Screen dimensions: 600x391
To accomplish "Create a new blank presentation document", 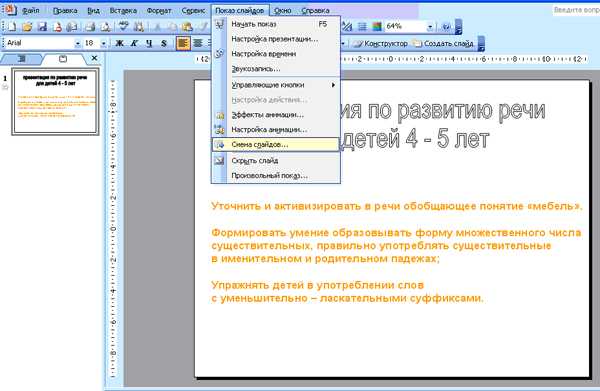I will click(x=12, y=26).
